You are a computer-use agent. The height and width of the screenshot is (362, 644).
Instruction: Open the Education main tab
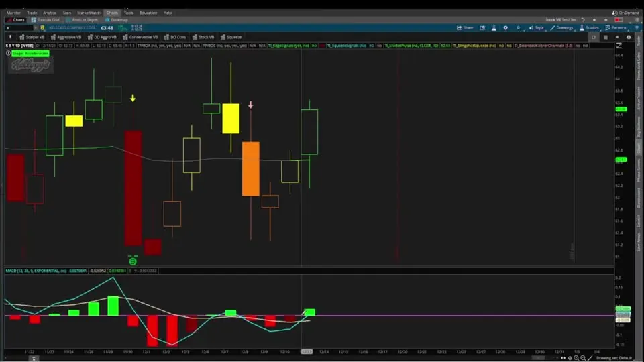[148, 13]
